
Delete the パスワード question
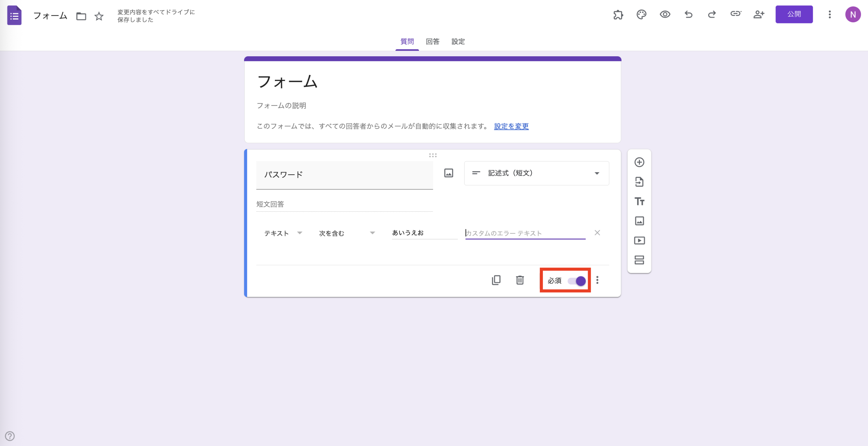[x=520, y=280]
